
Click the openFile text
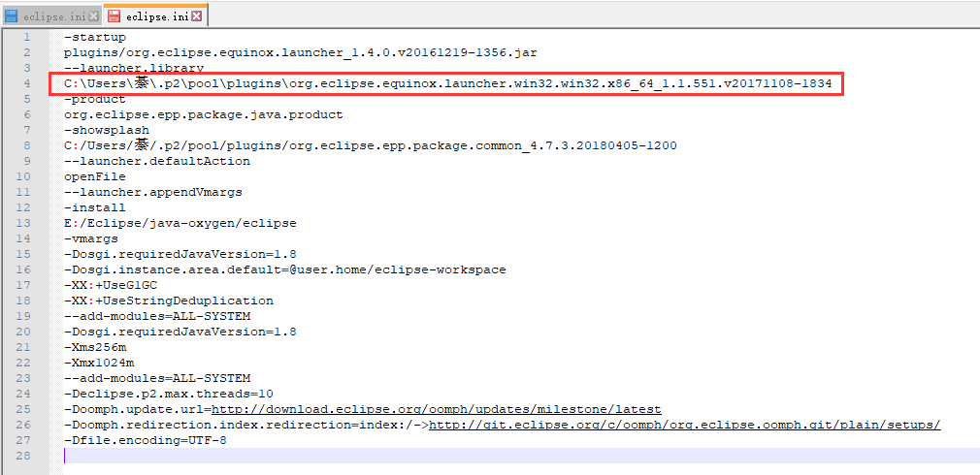click(x=95, y=176)
